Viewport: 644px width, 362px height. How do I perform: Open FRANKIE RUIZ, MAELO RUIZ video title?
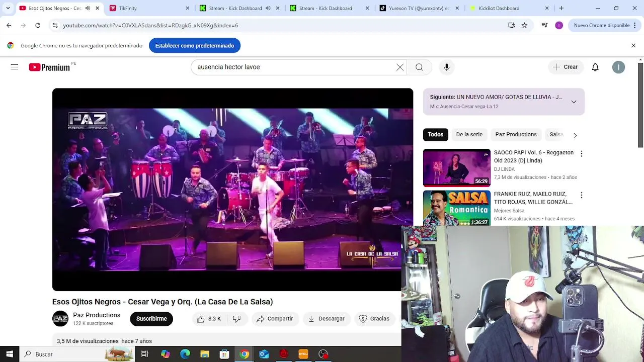(x=533, y=198)
